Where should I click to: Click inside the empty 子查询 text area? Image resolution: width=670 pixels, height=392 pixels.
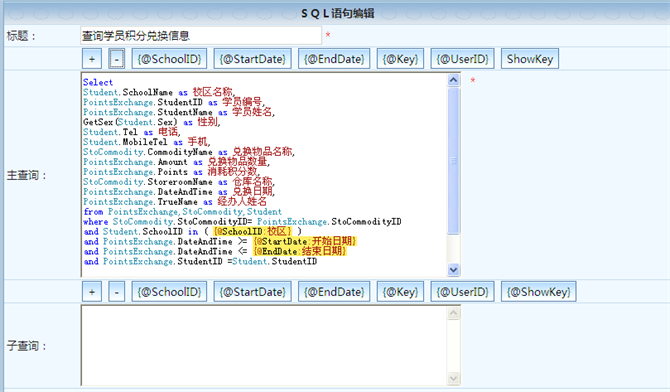pyautogui.click(x=264, y=345)
